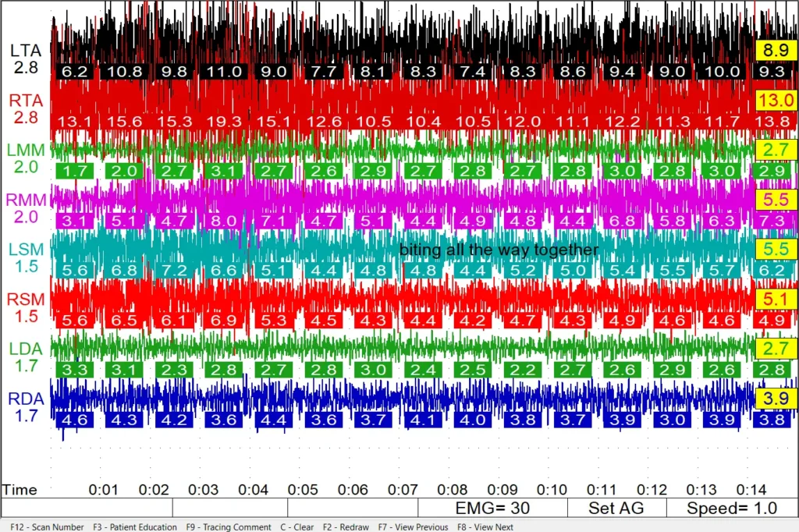
Task: Click the yellow 2.7 average in LMM row
Action: coord(776,150)
